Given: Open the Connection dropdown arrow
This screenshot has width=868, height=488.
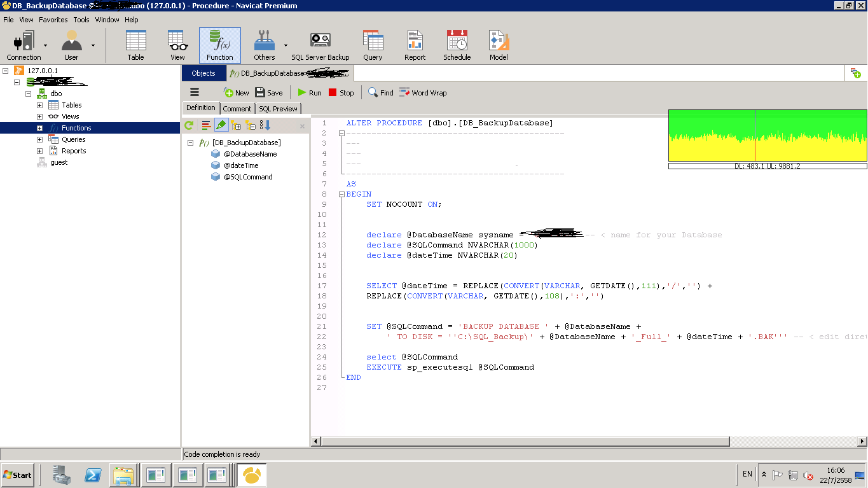Looking at the screenshot, I should (x=45, y=45).
